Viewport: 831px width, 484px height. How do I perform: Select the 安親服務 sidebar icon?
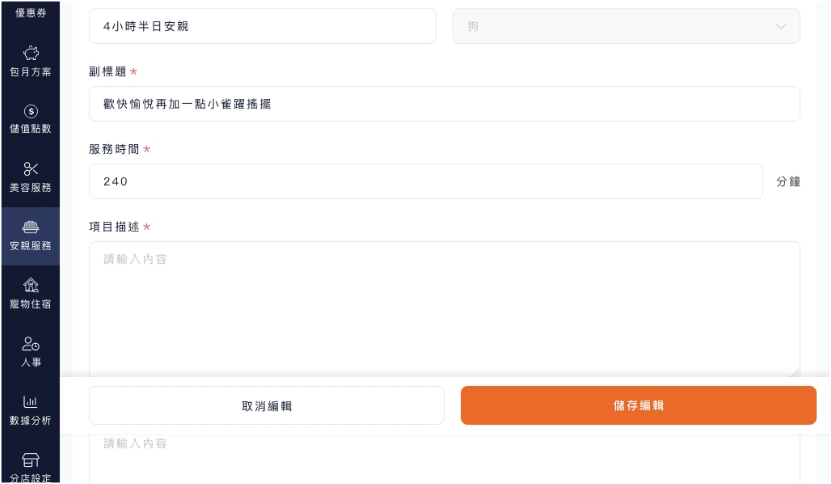[31, 227]
